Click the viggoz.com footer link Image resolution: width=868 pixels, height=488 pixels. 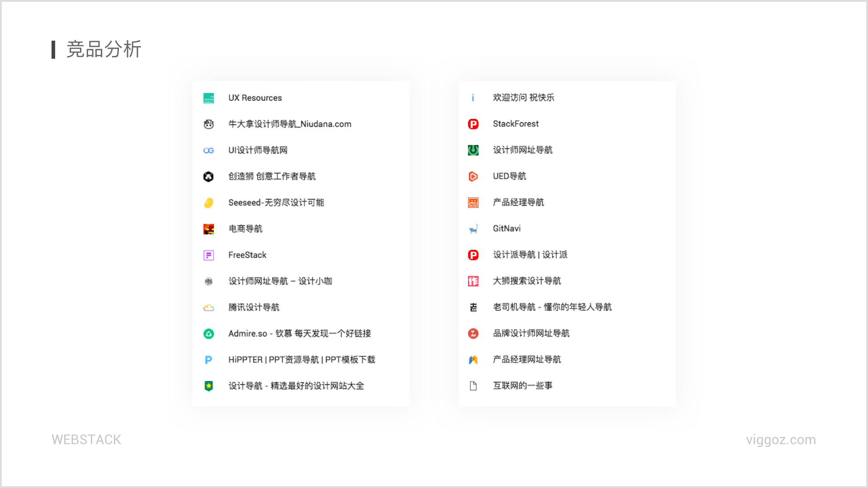pos(781,440)
